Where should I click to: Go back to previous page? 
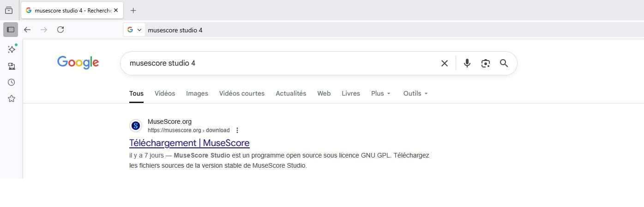(x=27, y=30)
